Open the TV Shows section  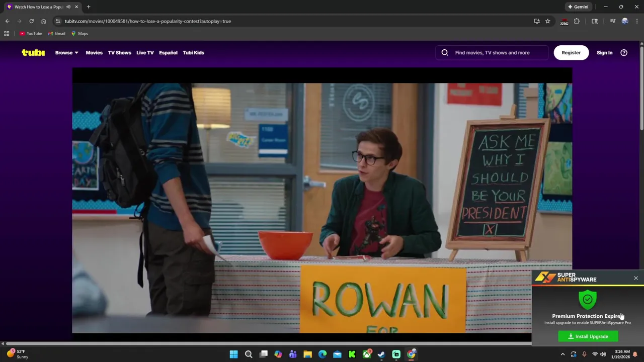pyautogui.click(x=119, y=52)
